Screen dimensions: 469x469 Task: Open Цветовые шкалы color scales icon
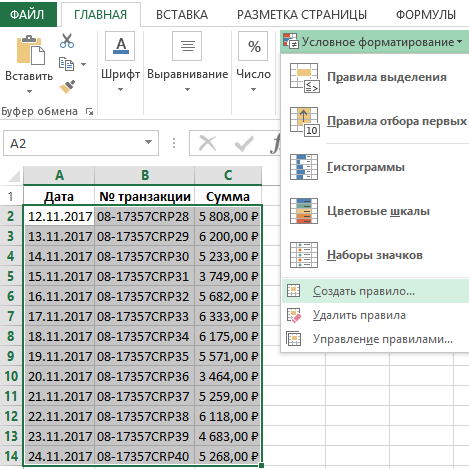304,211
